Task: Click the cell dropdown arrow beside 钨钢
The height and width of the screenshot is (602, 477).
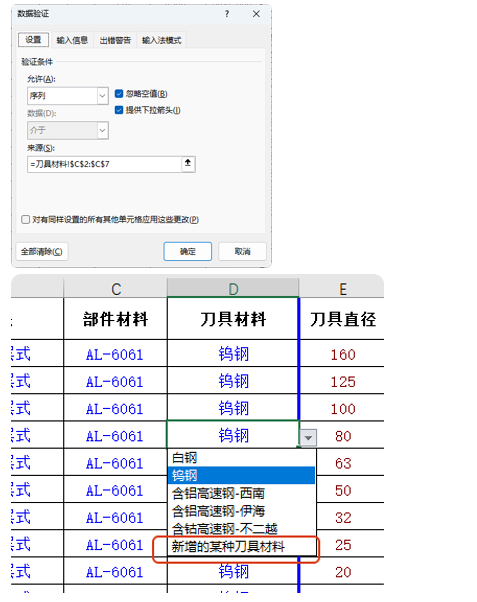Action: pos(308,437)
